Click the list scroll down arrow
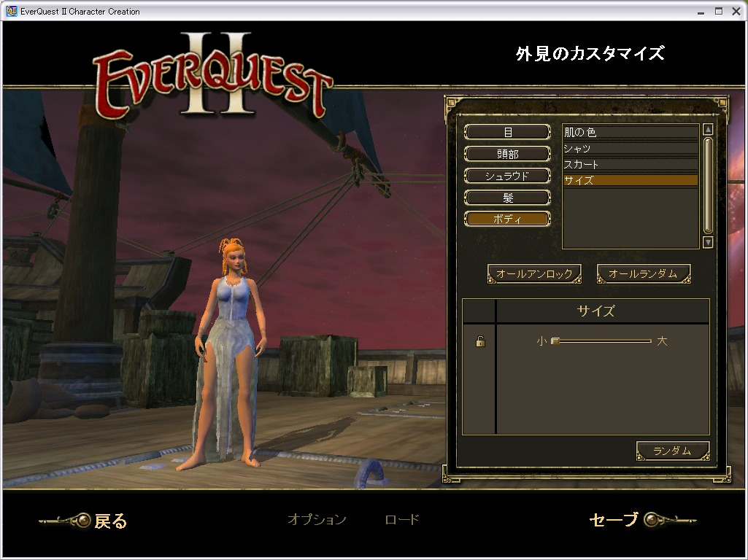 click(708, 243)
